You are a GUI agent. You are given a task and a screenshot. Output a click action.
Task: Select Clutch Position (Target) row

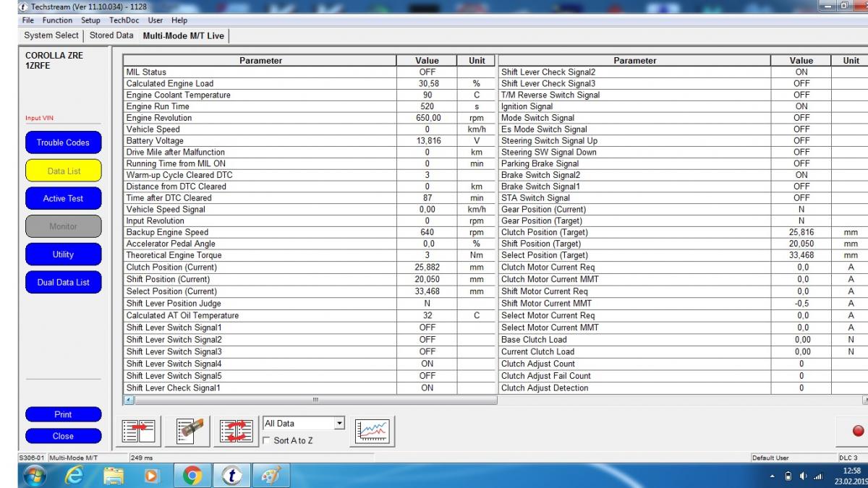pos(683,233)
